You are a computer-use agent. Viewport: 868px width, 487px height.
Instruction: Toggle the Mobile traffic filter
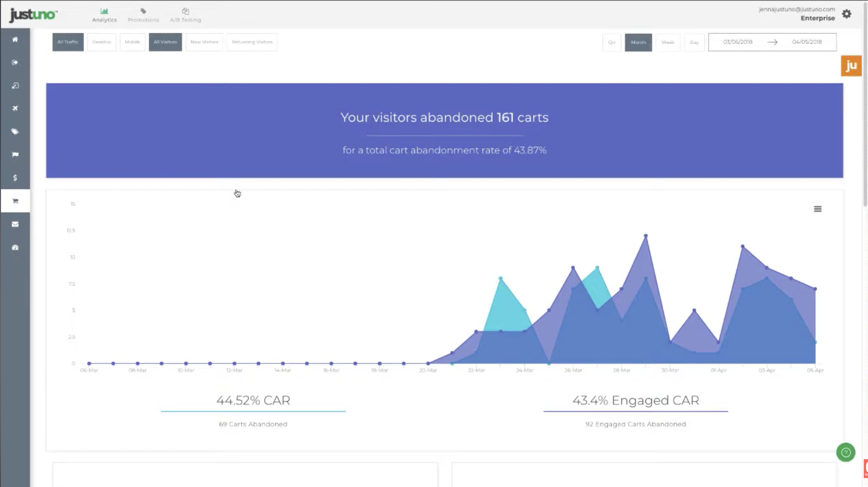132,42
